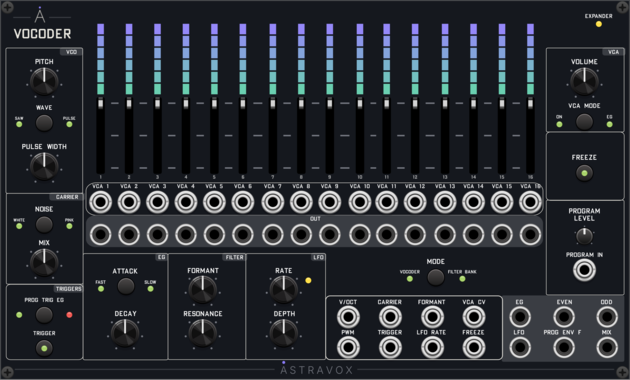
Task: Click the Astravox logo above VOCODER
Action: click(x=40, y=15)
